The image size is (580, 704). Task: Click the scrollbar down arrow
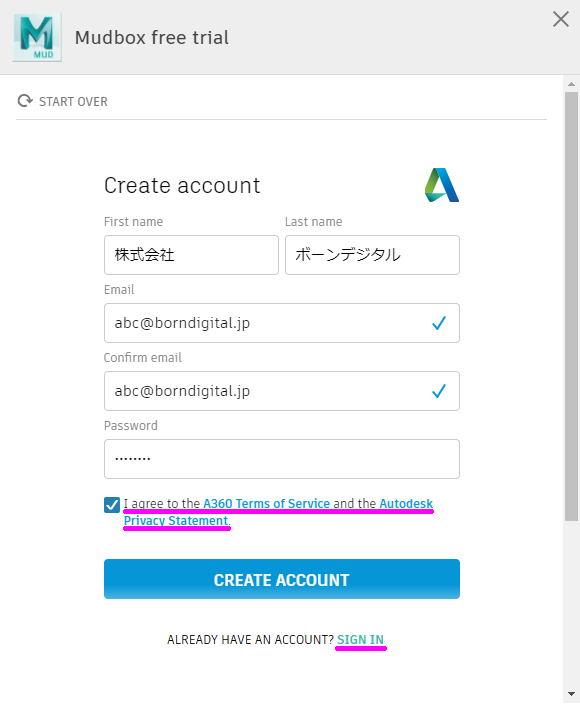(571, 694)
